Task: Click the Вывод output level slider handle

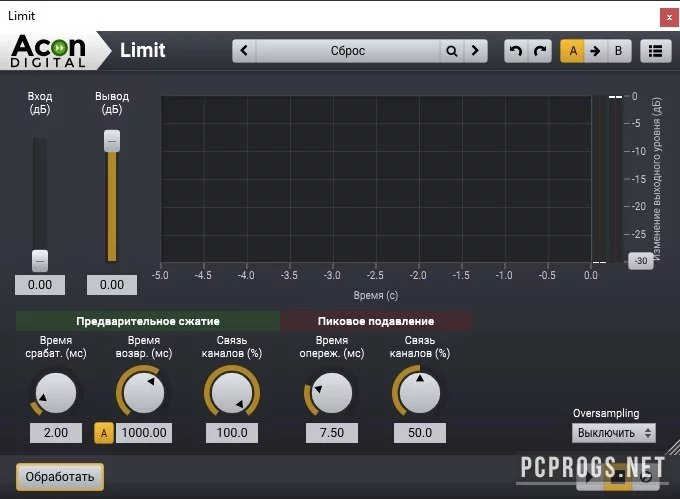Action: tap(112, 141)
